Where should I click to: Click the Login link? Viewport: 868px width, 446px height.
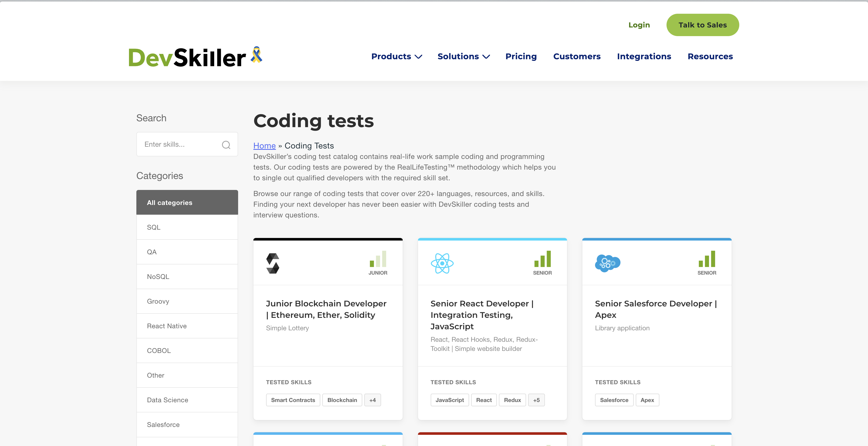click(638, 24)
